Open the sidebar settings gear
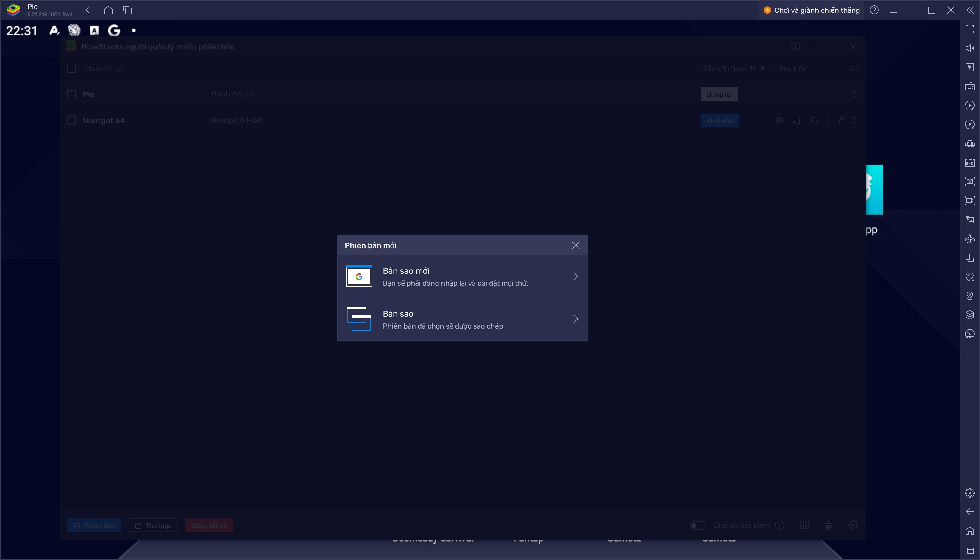The width and height of the screenshot is (980, 560). click(970, 493)
